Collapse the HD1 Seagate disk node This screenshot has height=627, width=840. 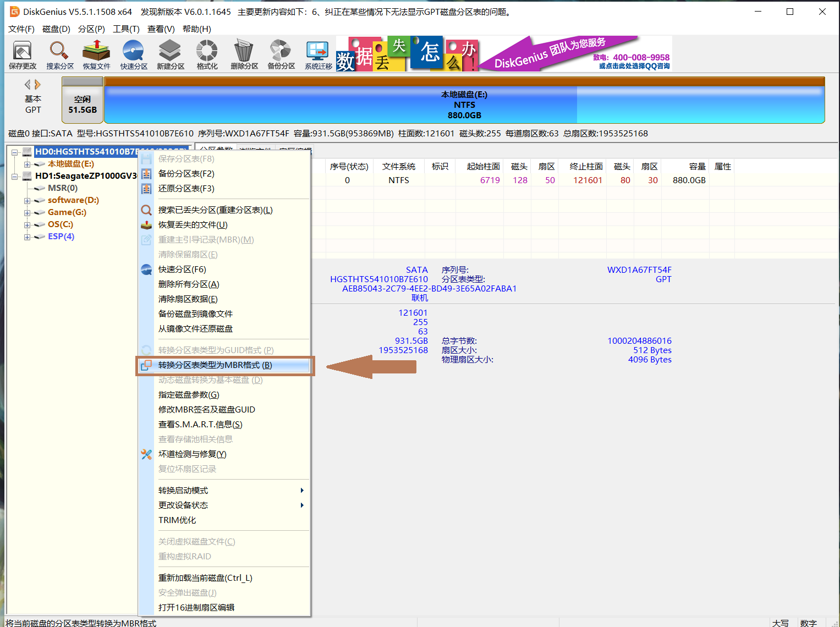coord(15,176)
